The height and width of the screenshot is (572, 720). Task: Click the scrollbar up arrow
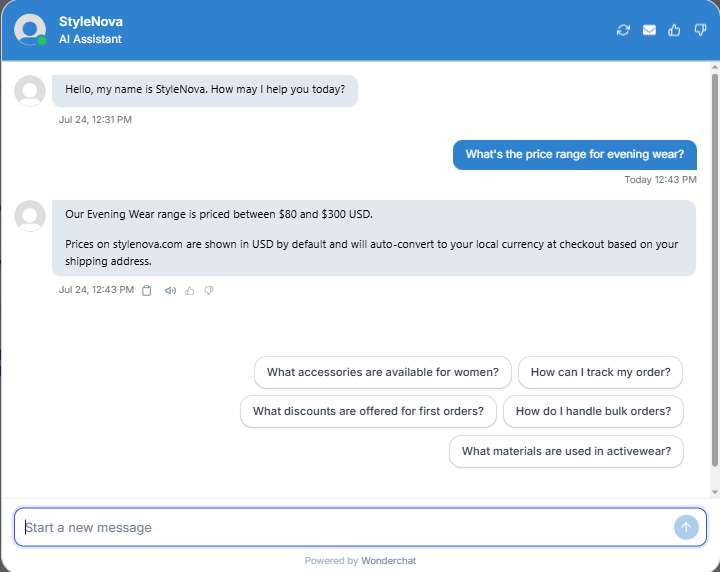coord(714,67)
